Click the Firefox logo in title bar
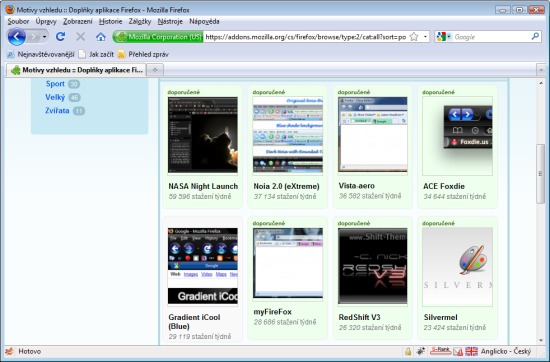Screen dimensions: 550x362 [10, 9]
